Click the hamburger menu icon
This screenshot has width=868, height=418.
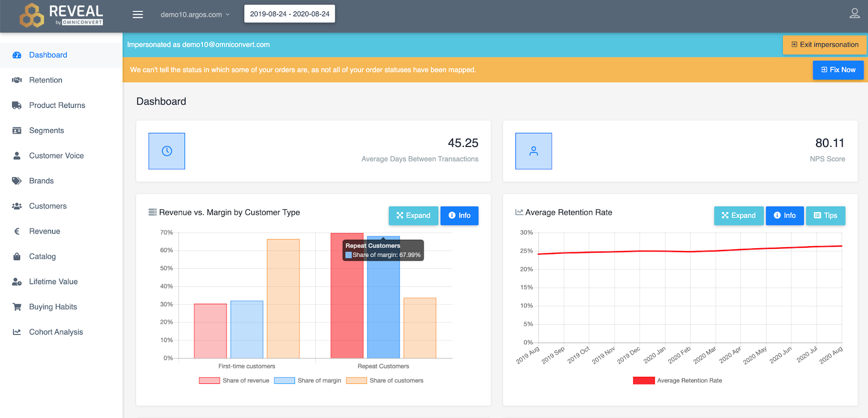(x=138, y=15)
